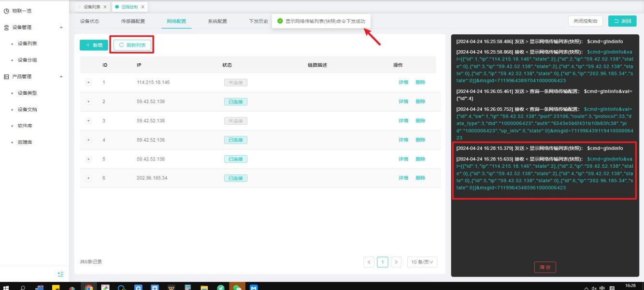Switch to the 传感器配置 tab

[x=132, y=21]
